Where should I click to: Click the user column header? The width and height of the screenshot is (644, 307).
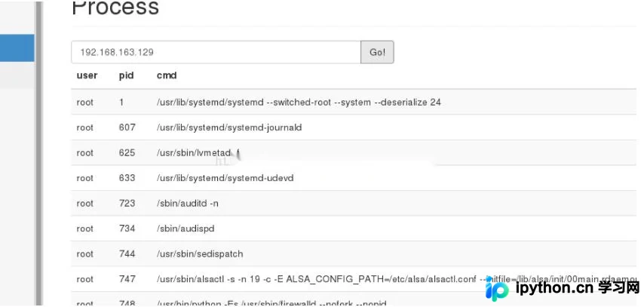(87, 75)
